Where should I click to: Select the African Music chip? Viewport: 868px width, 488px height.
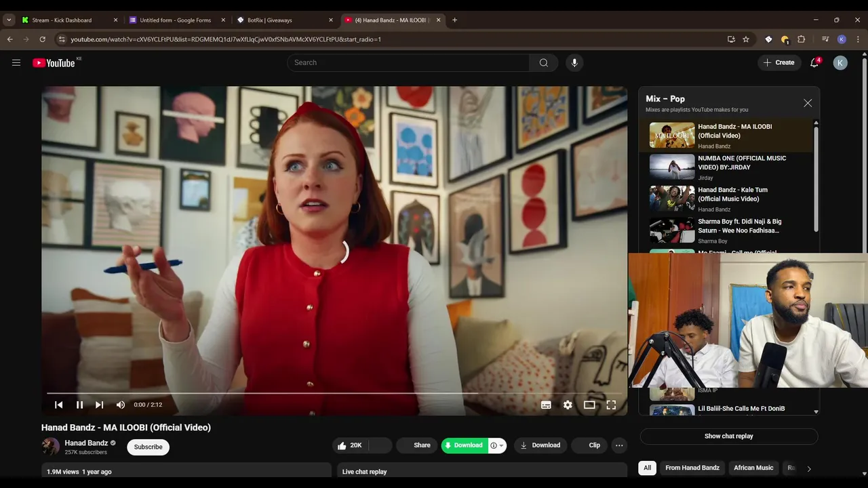pyautogui.click(x=753, y=468)
